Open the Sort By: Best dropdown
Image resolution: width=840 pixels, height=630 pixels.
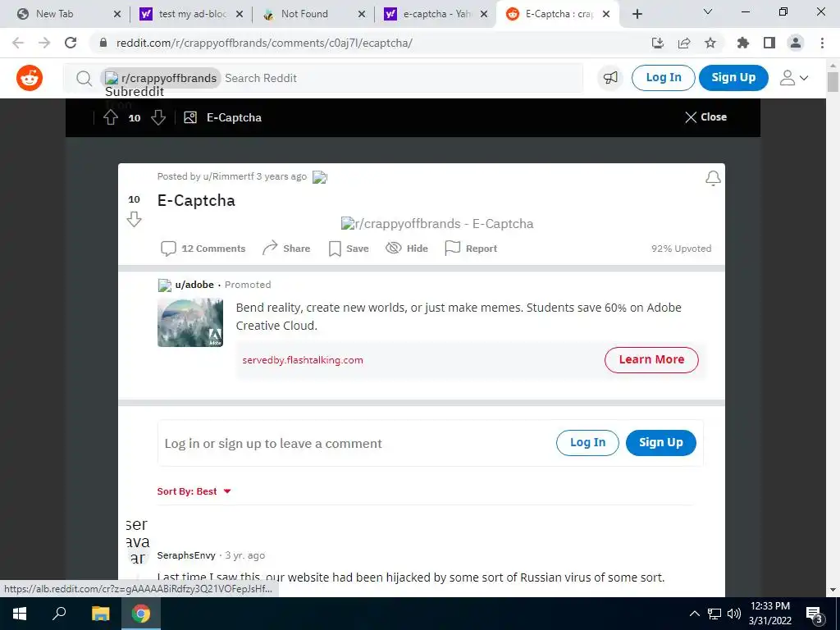tap(194, 491)
